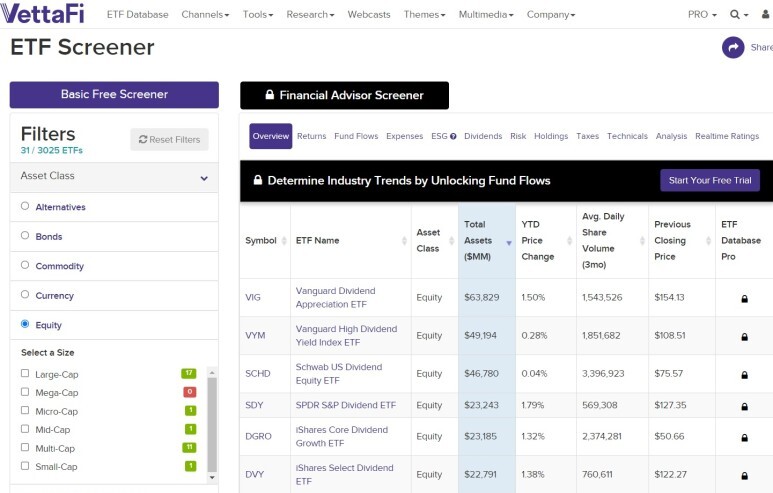This screenshot has height=493, width=773.
Task: Select the Currency asset class radio
Action: coord(25,295)
